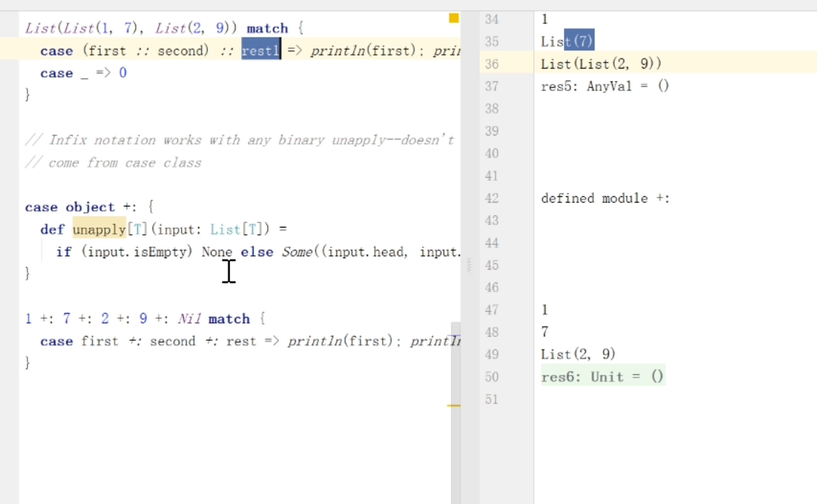This screenshot has height=504, width=817.
Task: Click the splitter handle between editor and output
Action: coord(469,265)
